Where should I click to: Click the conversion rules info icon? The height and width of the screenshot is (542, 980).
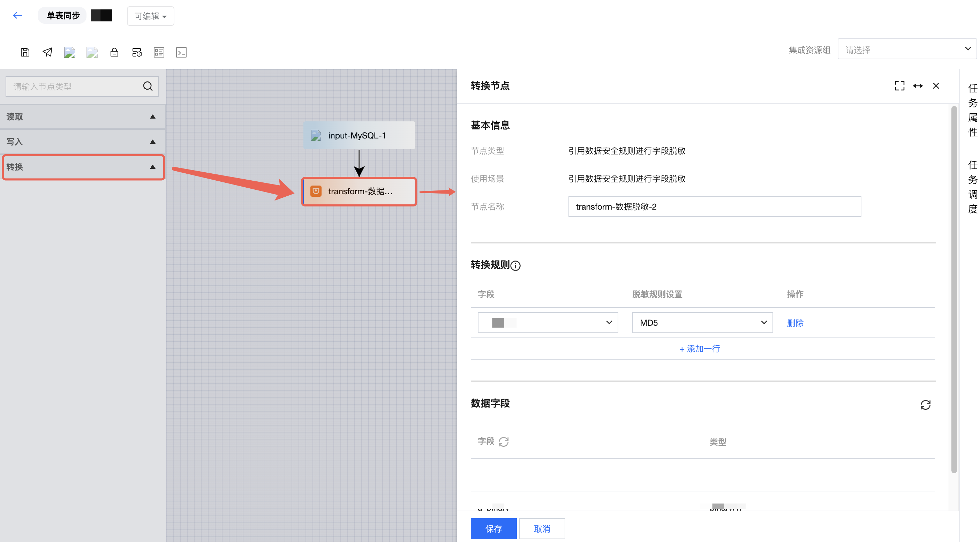515,265
